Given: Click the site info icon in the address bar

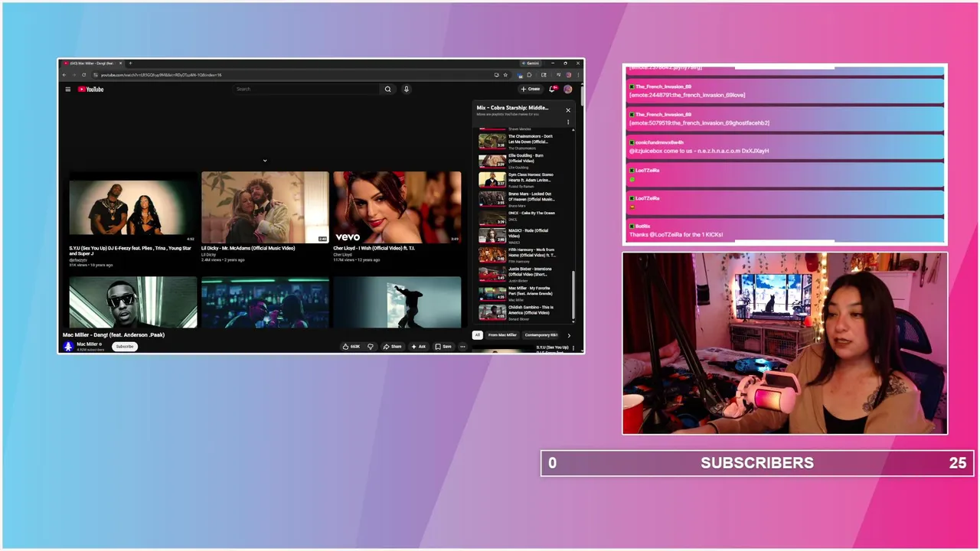Looking at the screenshot, I should tap(96, 75).
